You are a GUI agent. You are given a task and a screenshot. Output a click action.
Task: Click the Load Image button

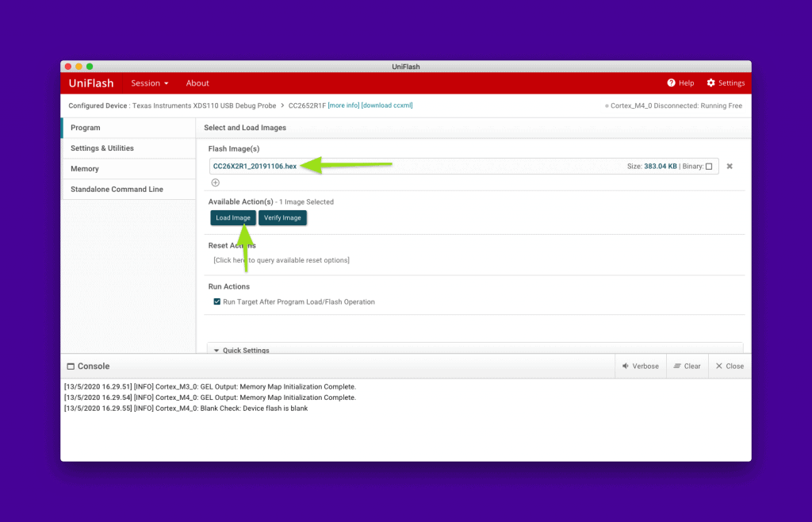pos(233,217)
